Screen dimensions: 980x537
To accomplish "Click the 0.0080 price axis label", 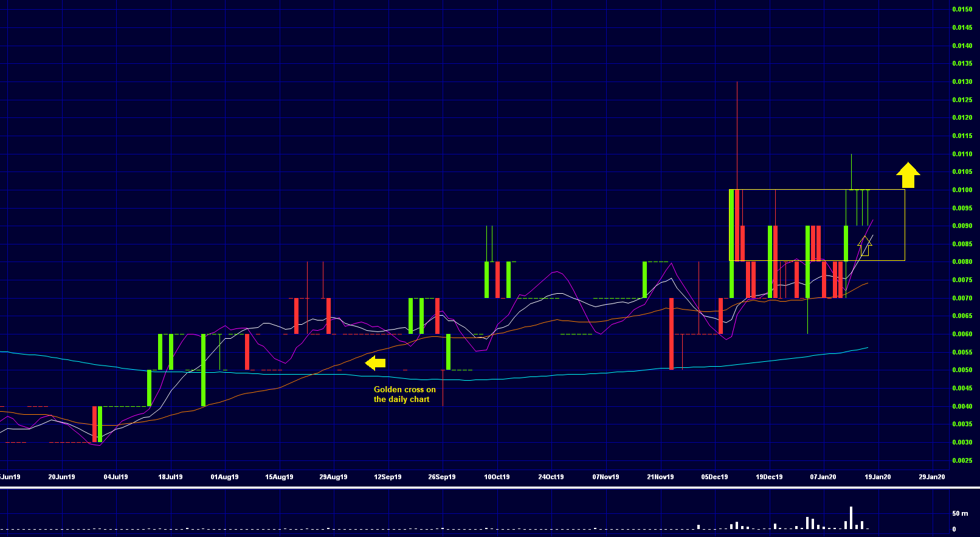I will tap(962, 262).
